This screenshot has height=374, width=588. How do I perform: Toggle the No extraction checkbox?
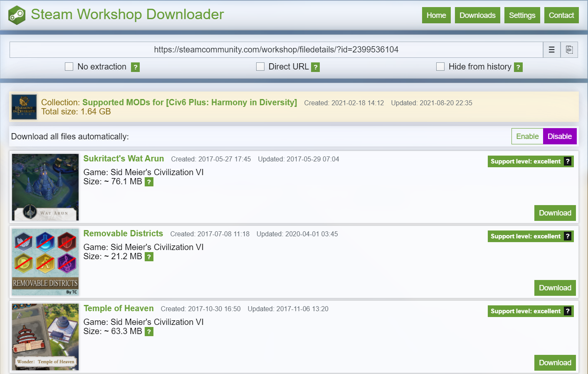point(69,67)
